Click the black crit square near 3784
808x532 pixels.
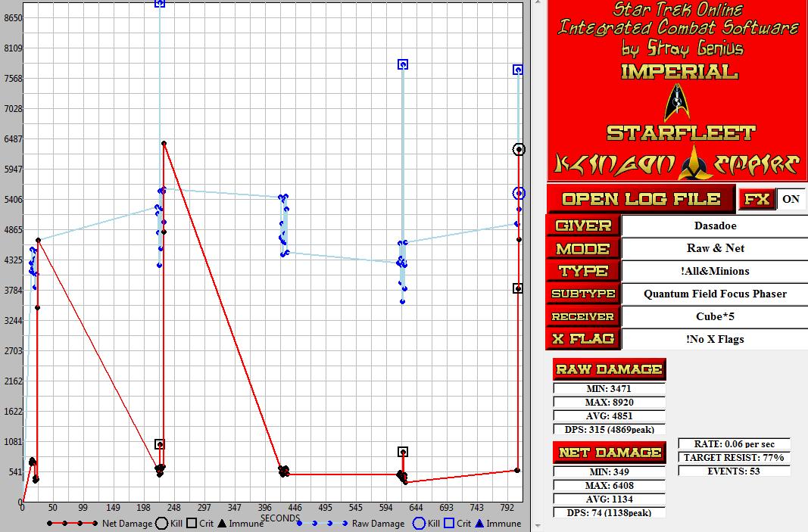click(x=518, y=288)
